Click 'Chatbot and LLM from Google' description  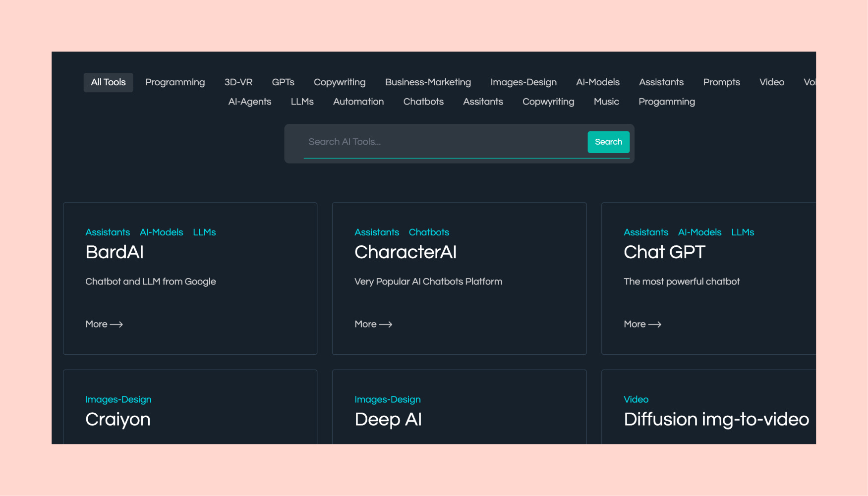click(151, 281)
